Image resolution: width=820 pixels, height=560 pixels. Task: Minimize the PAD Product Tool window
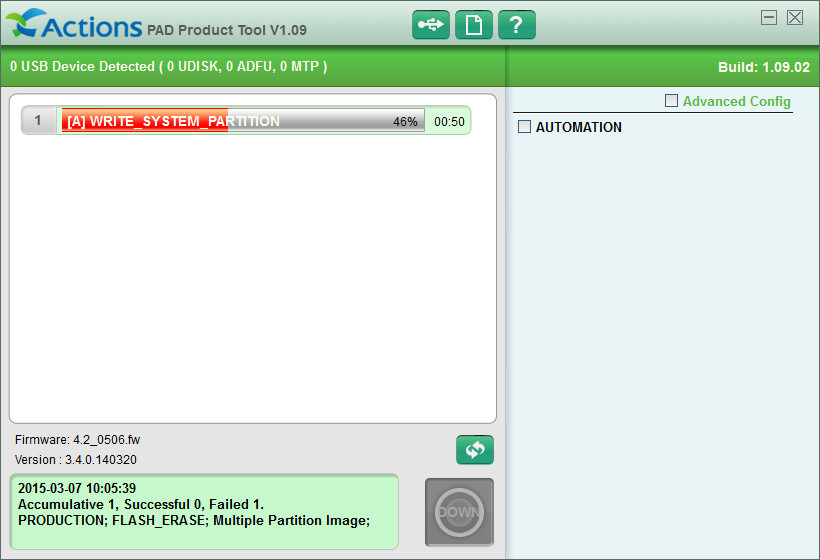[769, 18]
